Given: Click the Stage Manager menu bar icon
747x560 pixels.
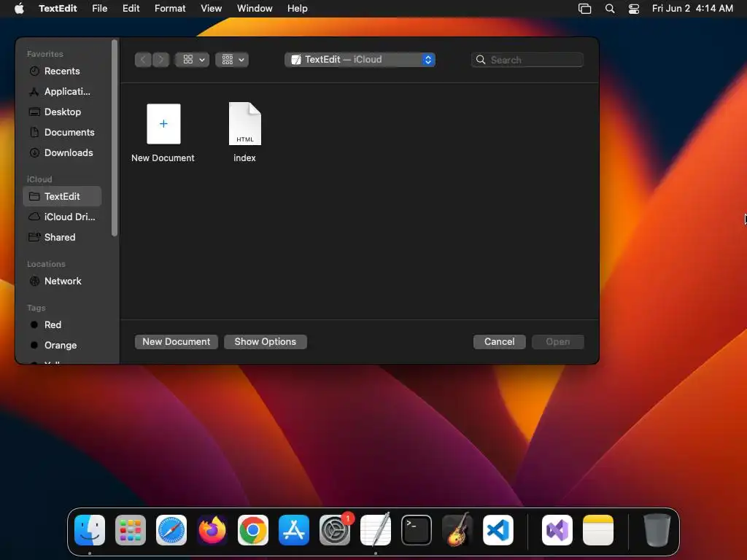Looking at the screenshot, I should pyautogui.click(x=584, y=8).
